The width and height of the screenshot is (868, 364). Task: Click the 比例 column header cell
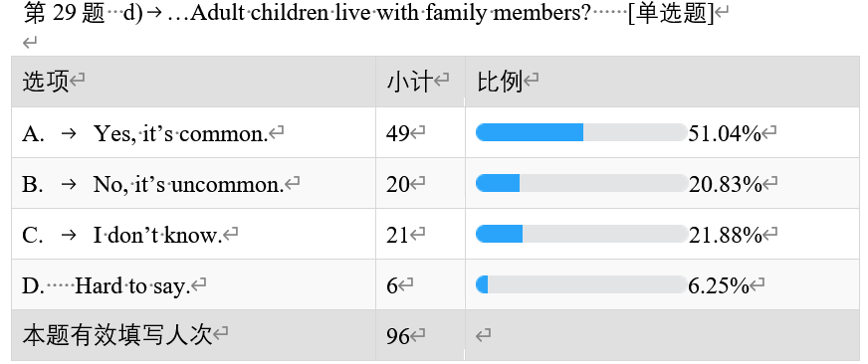click(x=663, y=82)
